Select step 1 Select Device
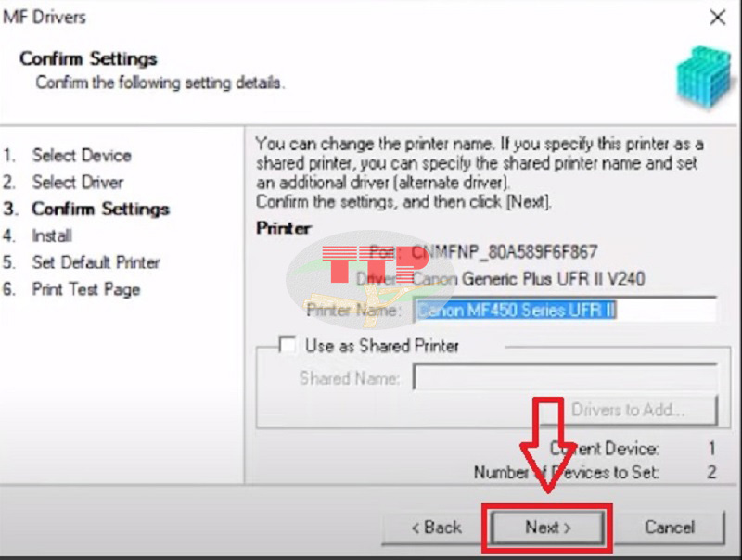Viewport: 742px width, 560px height. 82,155
